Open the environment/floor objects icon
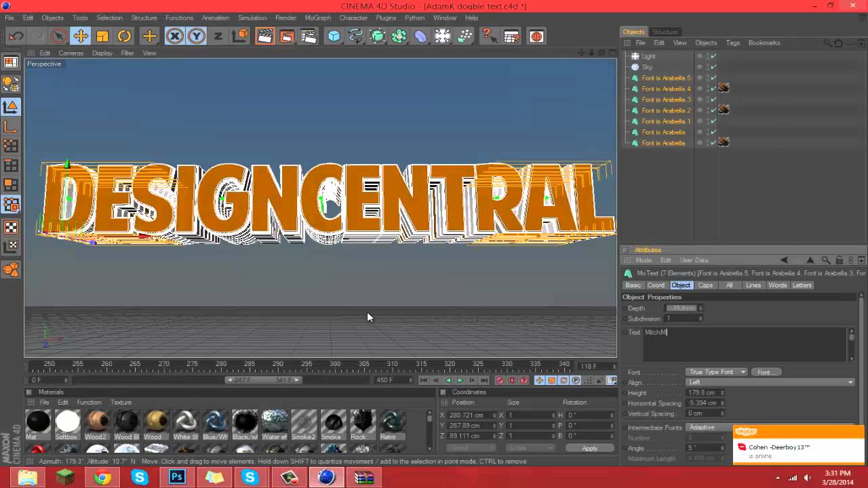Screen dimensions: 868x488 443,36
